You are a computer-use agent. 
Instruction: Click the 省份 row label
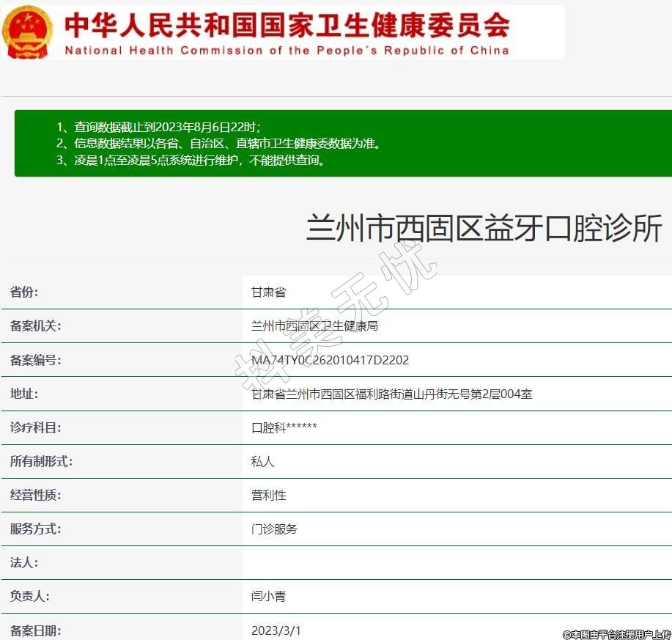tap(24, 292)
